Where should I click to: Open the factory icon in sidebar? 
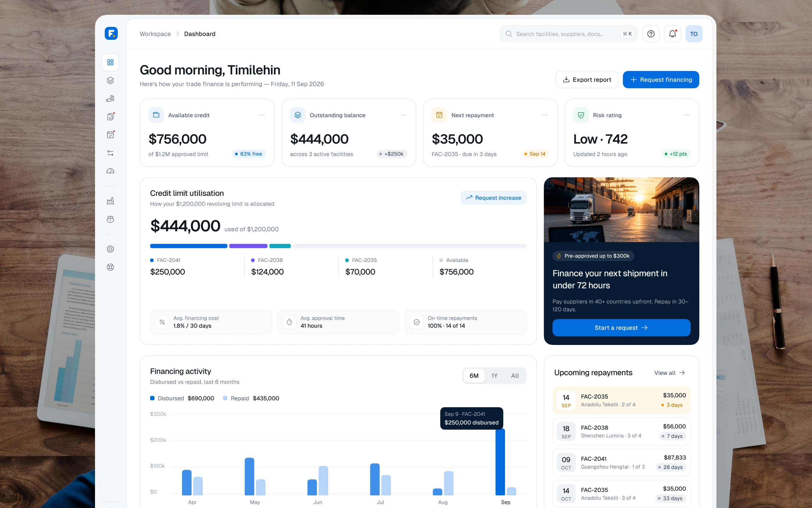pos(110,201)
